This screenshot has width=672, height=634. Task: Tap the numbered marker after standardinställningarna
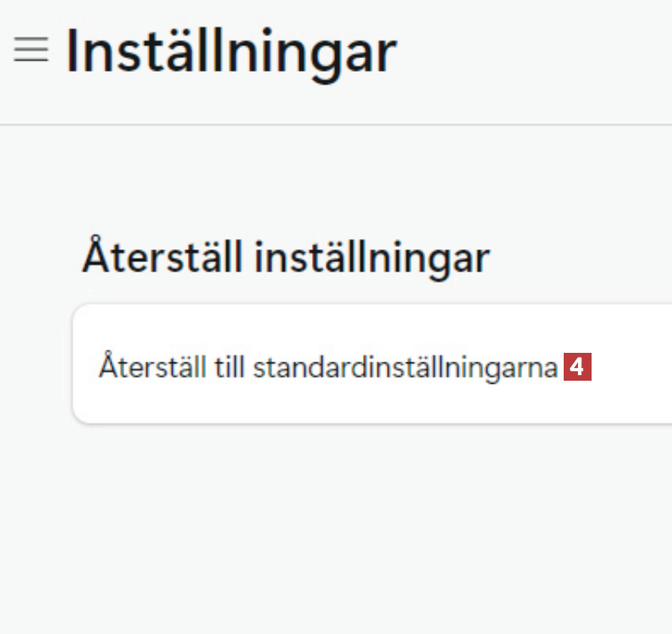tap(577, 367)
